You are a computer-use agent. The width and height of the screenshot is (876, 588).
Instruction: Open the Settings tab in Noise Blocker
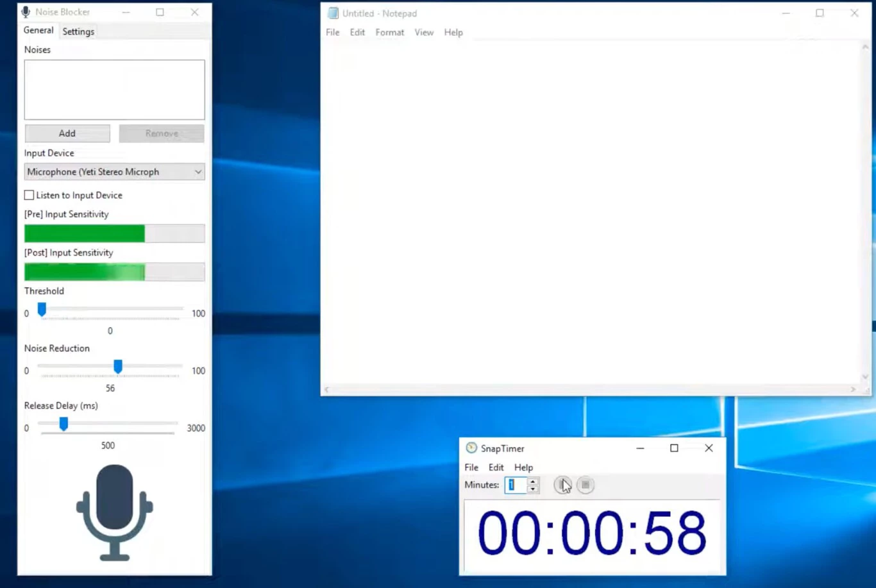(x=78, y=31)
